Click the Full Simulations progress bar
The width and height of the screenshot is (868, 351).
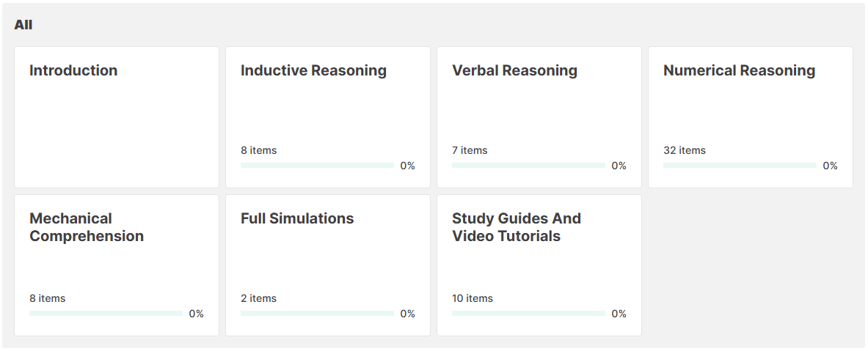pyautogui.click(x=317, y=314)
